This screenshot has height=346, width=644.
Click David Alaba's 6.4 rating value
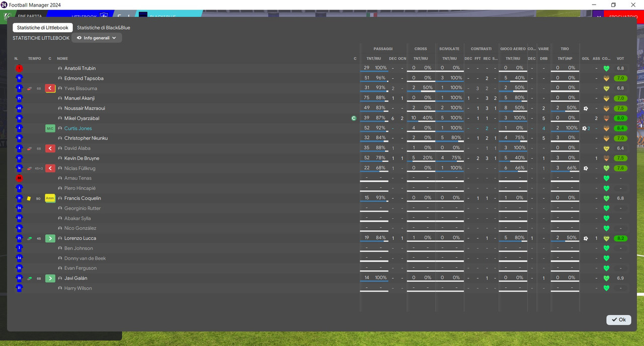coord(620,149)
